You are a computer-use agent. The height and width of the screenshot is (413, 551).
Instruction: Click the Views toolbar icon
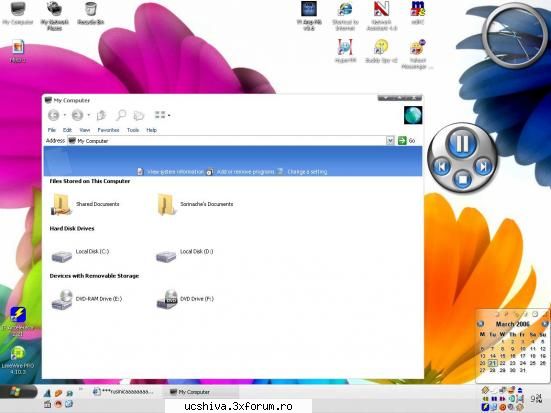pyautogui.click(x=160, y=115)
